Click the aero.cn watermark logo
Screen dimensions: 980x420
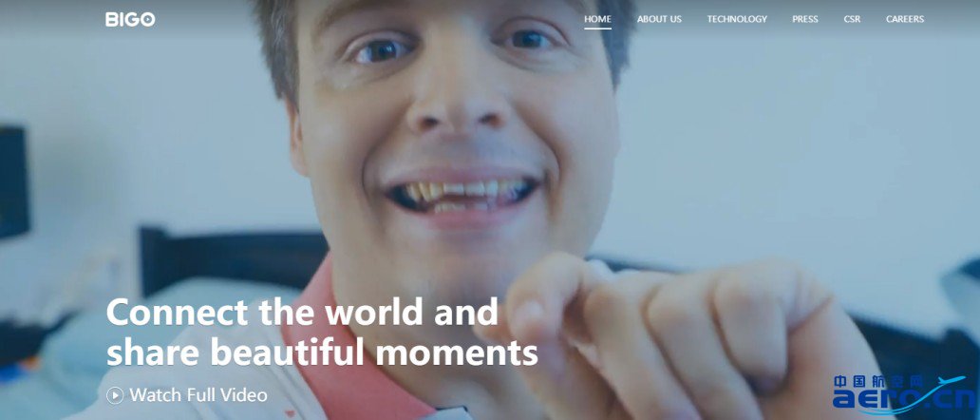905,393
